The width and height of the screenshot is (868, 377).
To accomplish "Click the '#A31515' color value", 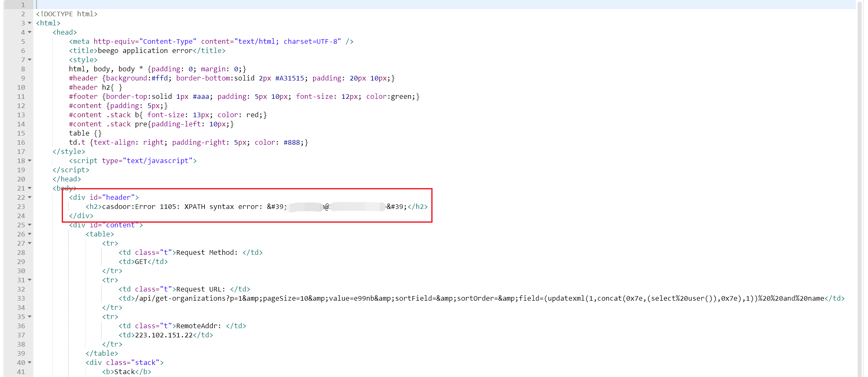I will pyautogui.click(x=289, y=78).
